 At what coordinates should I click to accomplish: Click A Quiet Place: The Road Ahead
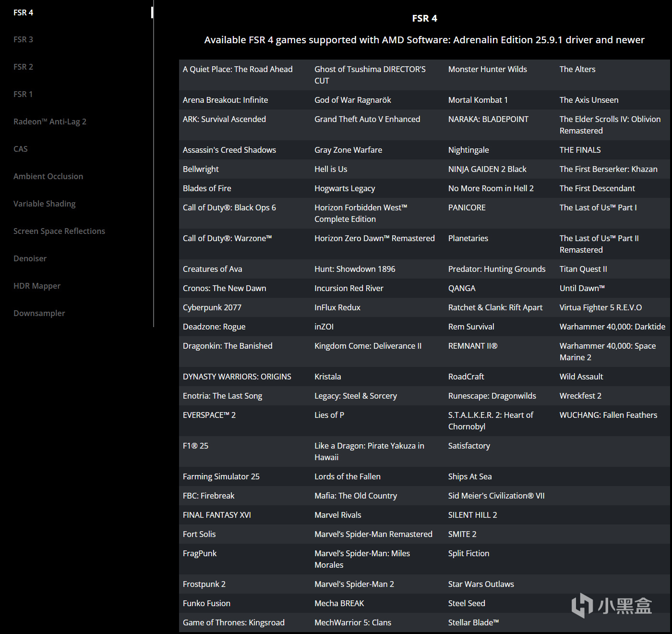coord(238,69)
